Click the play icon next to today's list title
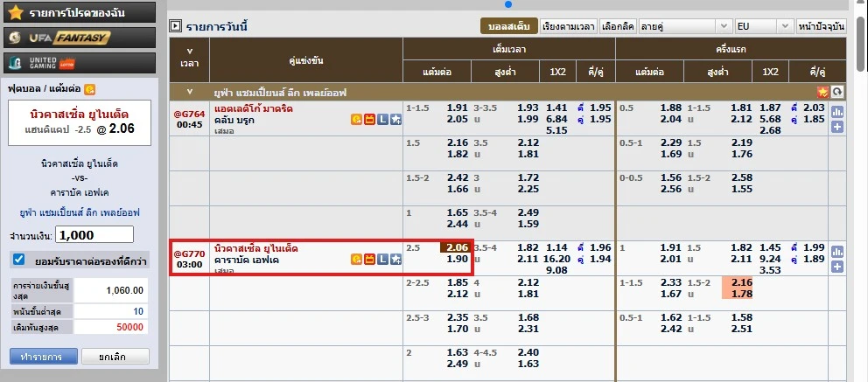The width and height of the screenshot is (868, 382). pos(175,26)
